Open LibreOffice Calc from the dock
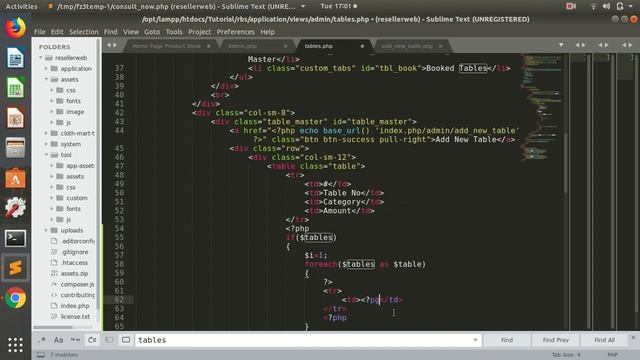Screen dimensions: 640x360 click(16, 88)
